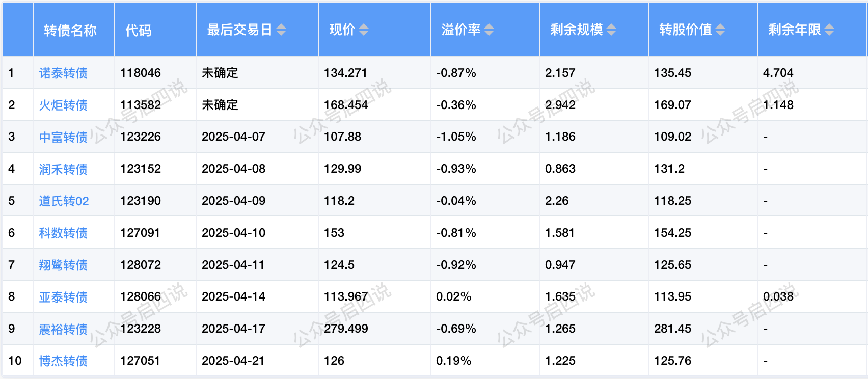Click the 翔鹭转债 link
Screen dimensions: 868x379
[x=63, y=265]
